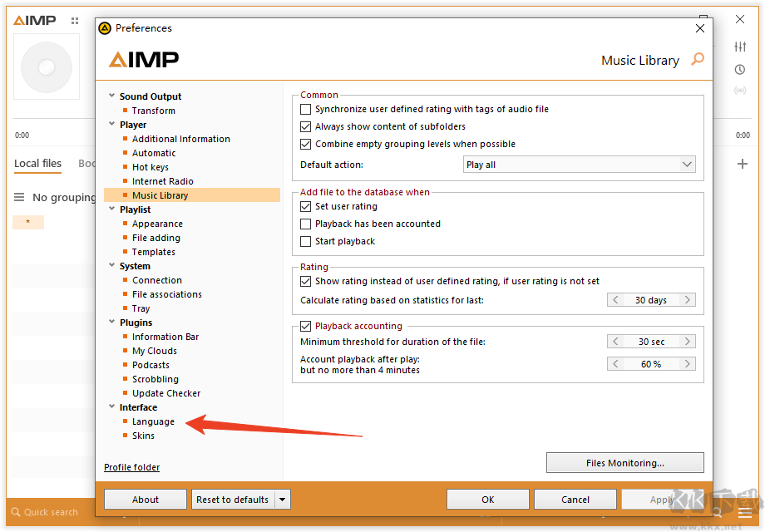Open the Default action Play all dropdown
Viewport: 765px width, 532px height.
(x=579, y=165)
